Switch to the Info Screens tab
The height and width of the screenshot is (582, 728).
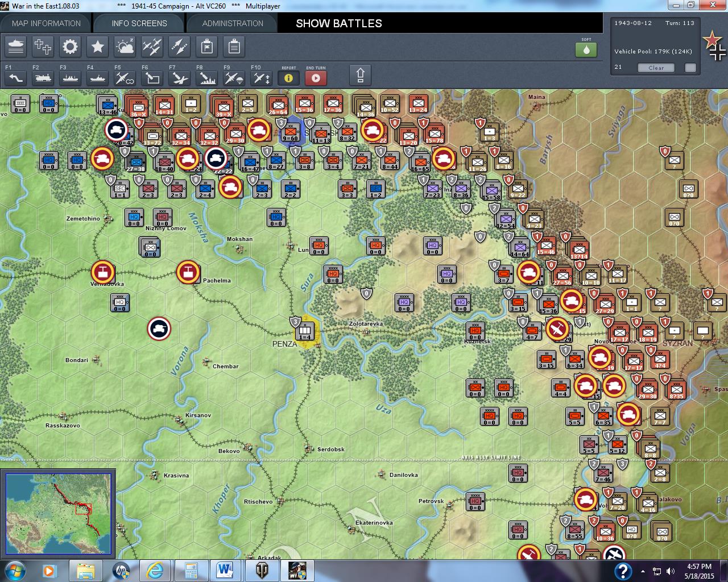[x=139, y=23]
